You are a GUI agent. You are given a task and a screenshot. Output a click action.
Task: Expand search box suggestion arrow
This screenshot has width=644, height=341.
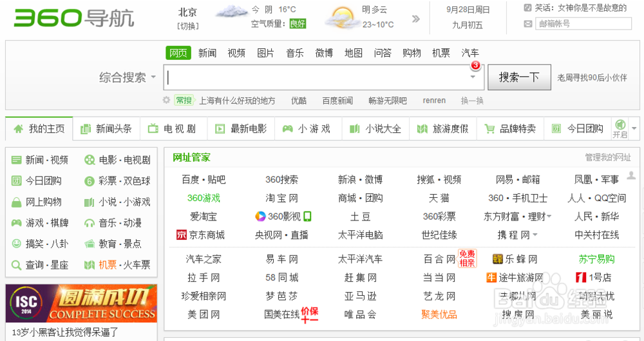point(473,77)
